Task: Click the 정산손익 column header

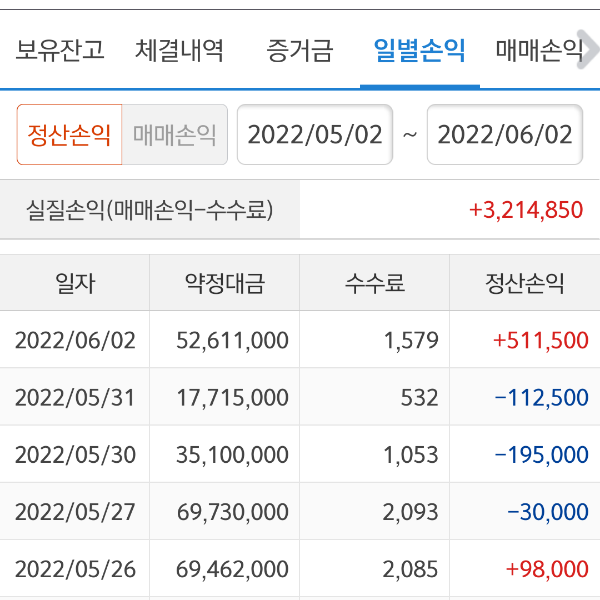Action: tap(524, 283)
